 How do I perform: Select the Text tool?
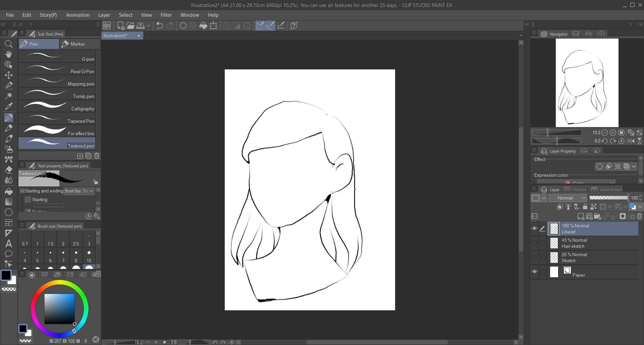pyautogui.click(x=9, y=243)
